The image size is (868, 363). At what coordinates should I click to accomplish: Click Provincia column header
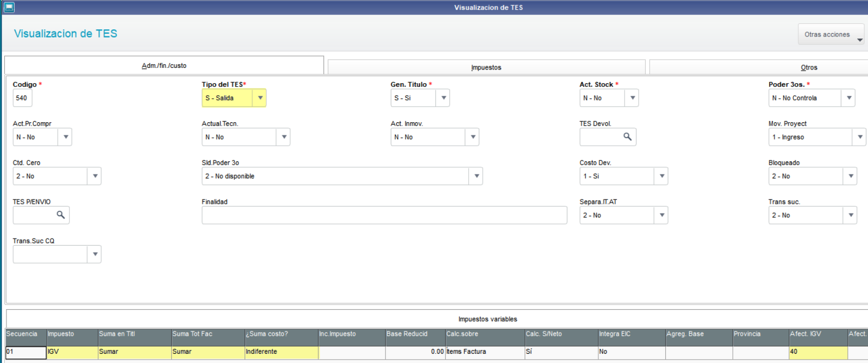pos(760,337)
